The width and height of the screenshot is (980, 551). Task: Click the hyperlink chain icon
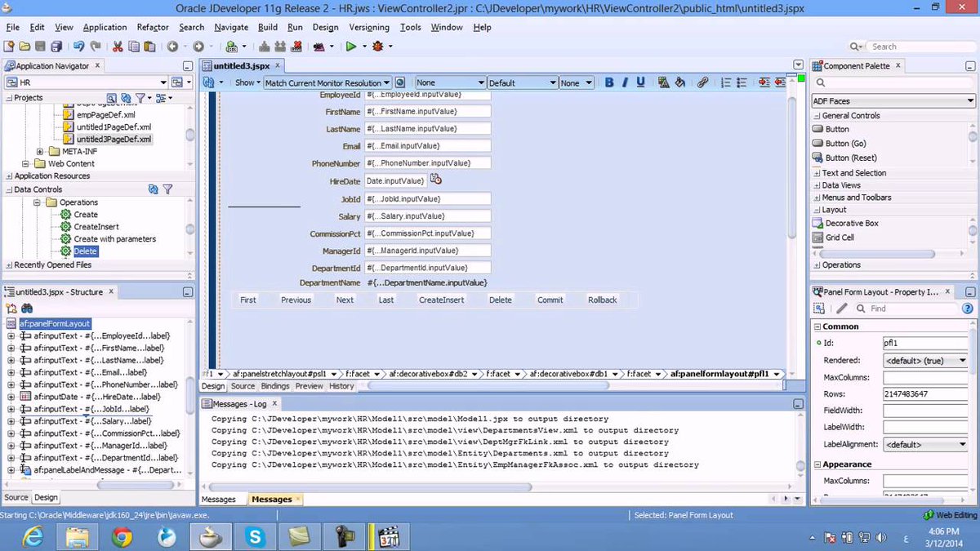702,82
